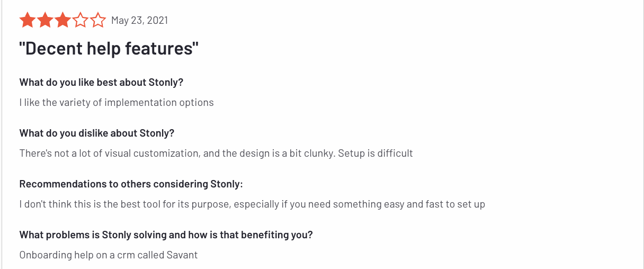The height and width of the screenshot is (269, 644).
Task: Select the text "I like the variety of implementation options"
Action: coord(117,102)
